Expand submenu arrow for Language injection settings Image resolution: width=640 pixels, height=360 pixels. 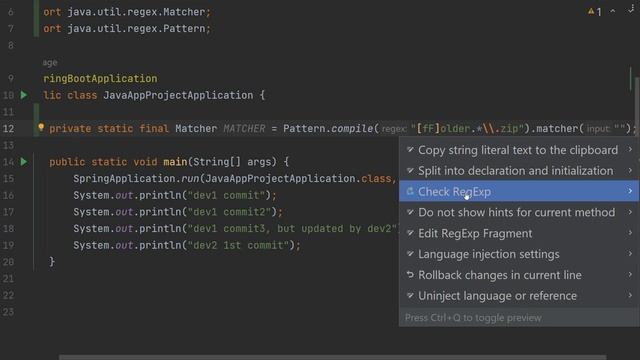pyautogui.click(x=630, y=254)
